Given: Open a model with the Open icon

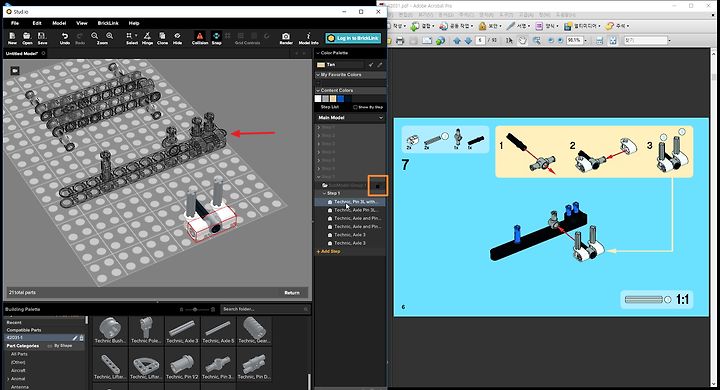Looking at the screenshot, I should pos(27,38).
